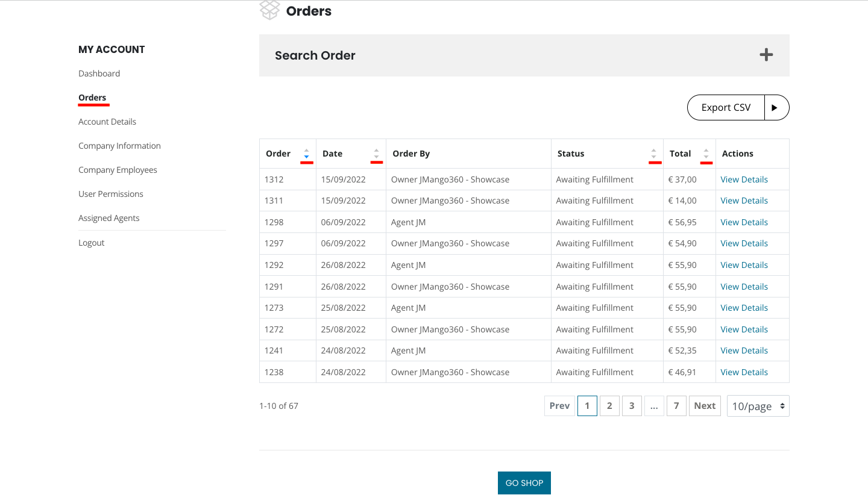Expand Search Order panel with plus icon

tap(766, 55)
